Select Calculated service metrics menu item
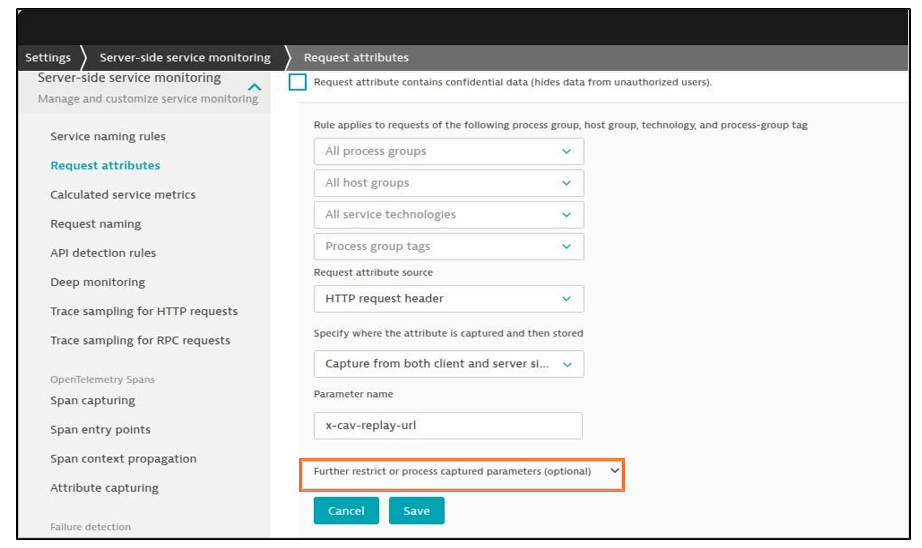 [123, 195]
